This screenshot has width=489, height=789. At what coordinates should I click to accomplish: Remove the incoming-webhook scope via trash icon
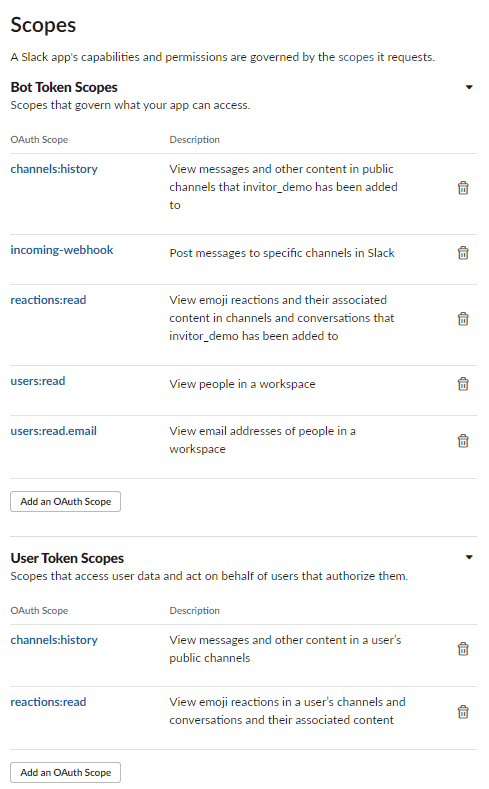point(463,253)
